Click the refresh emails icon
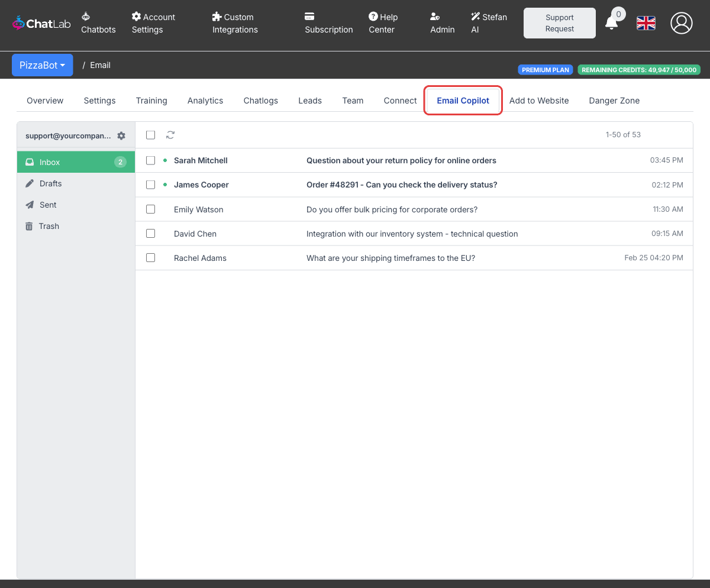This screenshot has width=710, height=588. 170,135
